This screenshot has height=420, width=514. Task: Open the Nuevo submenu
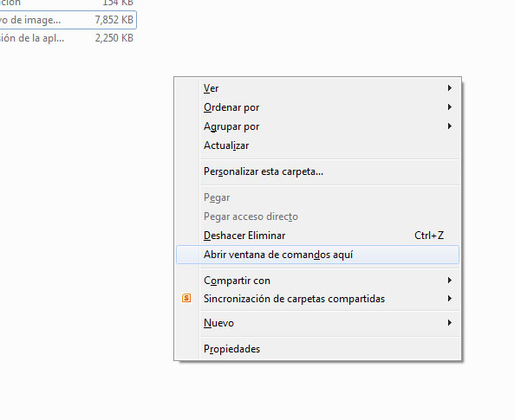[x=317, y=323]
